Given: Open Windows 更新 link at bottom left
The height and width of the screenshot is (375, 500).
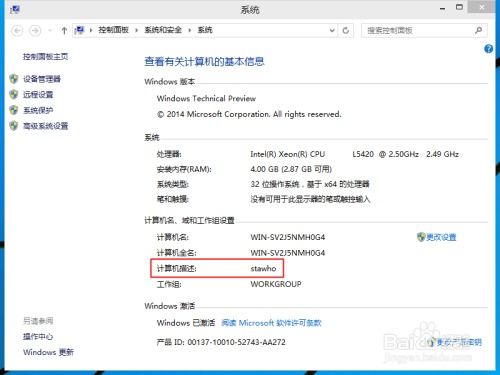Looking at the screenshot, I should pos(48,352).
